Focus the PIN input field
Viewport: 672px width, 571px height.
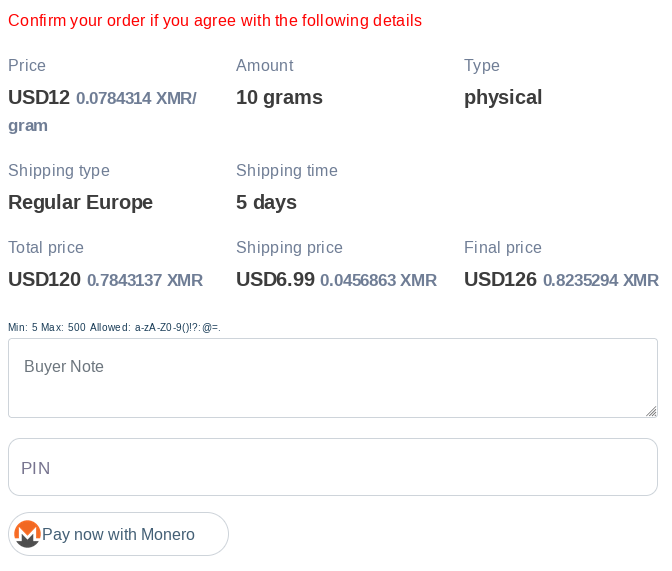coord(332,467)
